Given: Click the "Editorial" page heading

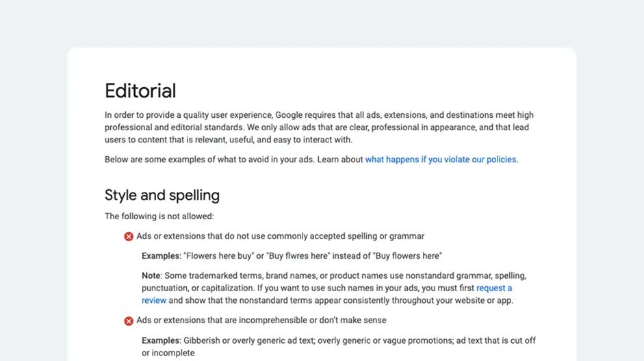Looking at the screenshot, I should tap(140, 91).
